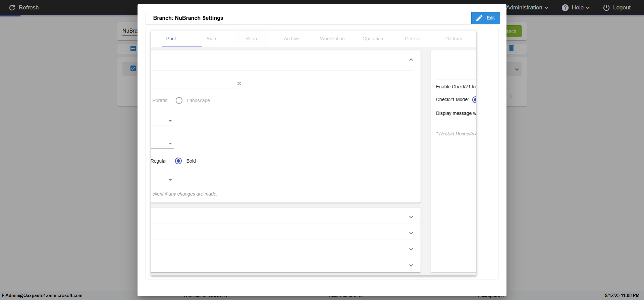Select the Check21 Mode radio button
Viewport: 644px width, 300px height.
coord(475,100)
